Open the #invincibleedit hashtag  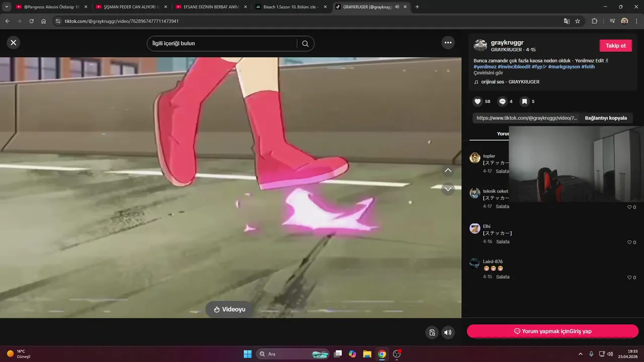[x=514, y=67]
